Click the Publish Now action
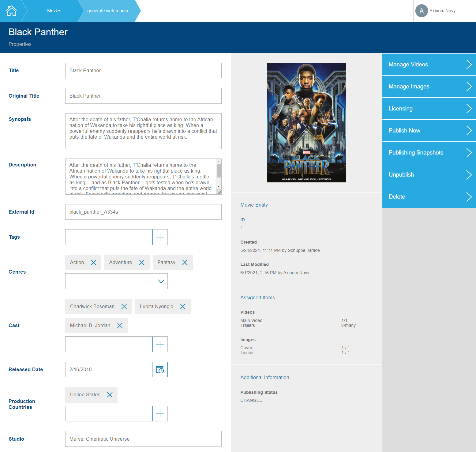The image size is (476, 452). tap(428, 130)
